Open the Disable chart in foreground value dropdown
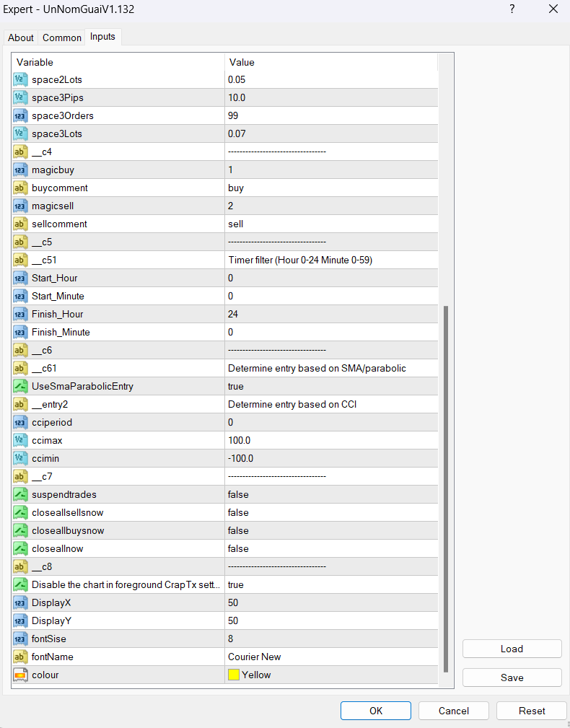570x728 pixels. tap(330, 584)
